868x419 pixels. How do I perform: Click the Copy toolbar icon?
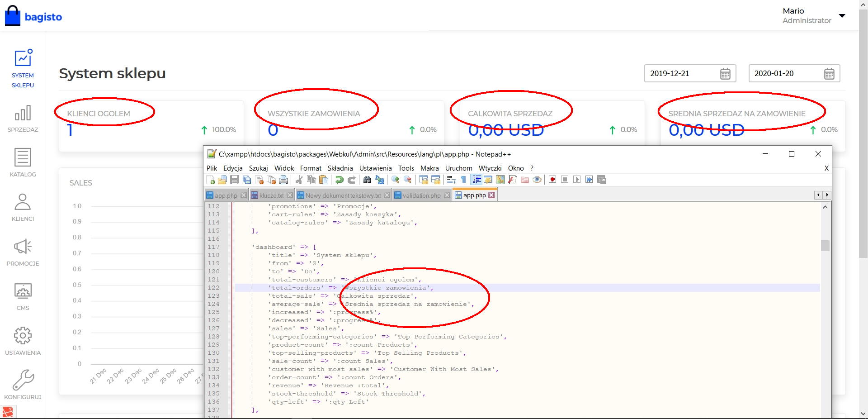pyautogui.click(x=311, y=180)
